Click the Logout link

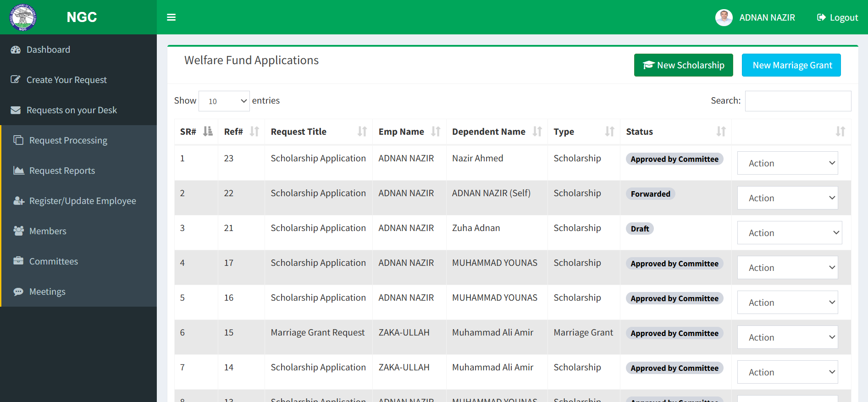click(x=837, y=17)
